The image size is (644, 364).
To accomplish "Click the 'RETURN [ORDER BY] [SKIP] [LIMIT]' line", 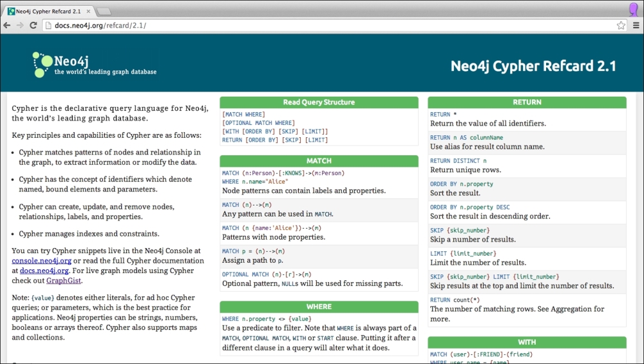I will click(275, 140).
